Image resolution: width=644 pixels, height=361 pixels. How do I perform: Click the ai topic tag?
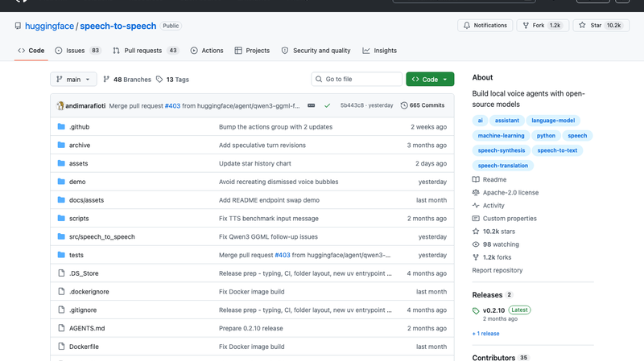480,120
